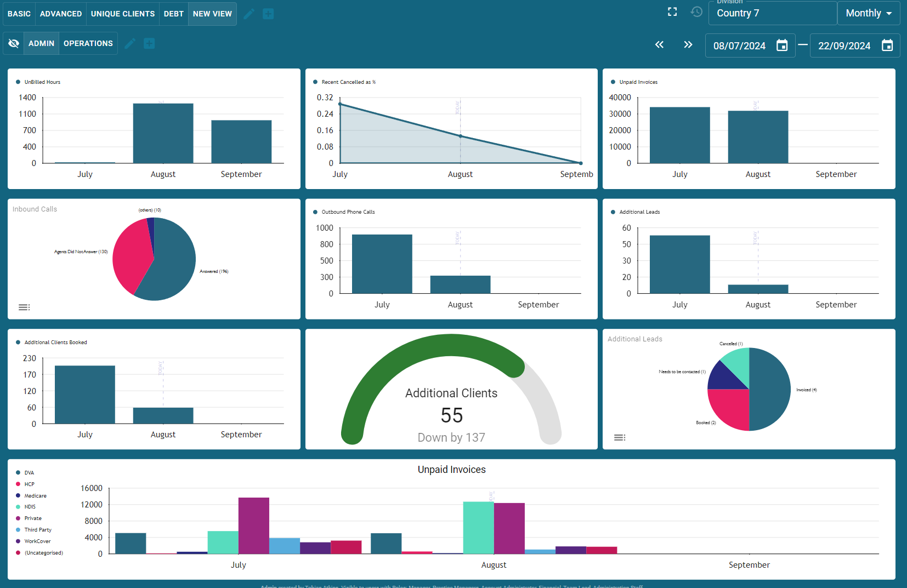Open calendar for start date 08/07/2024
The image size is (907, 588).
(782, 45)
